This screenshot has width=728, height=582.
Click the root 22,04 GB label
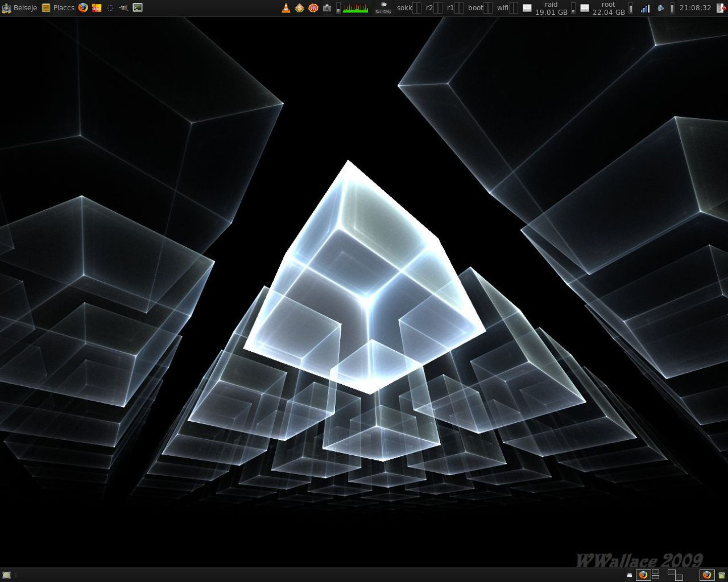click(x=609, y=8)
